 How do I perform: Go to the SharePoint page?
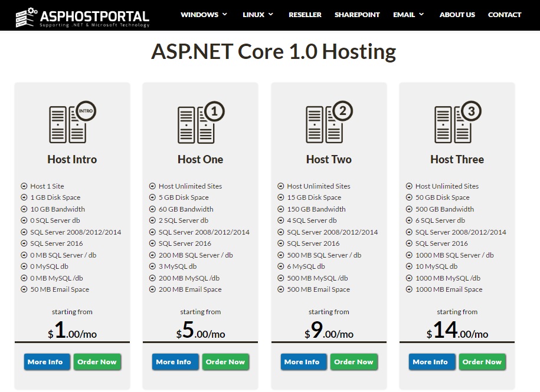coord(357,15)
